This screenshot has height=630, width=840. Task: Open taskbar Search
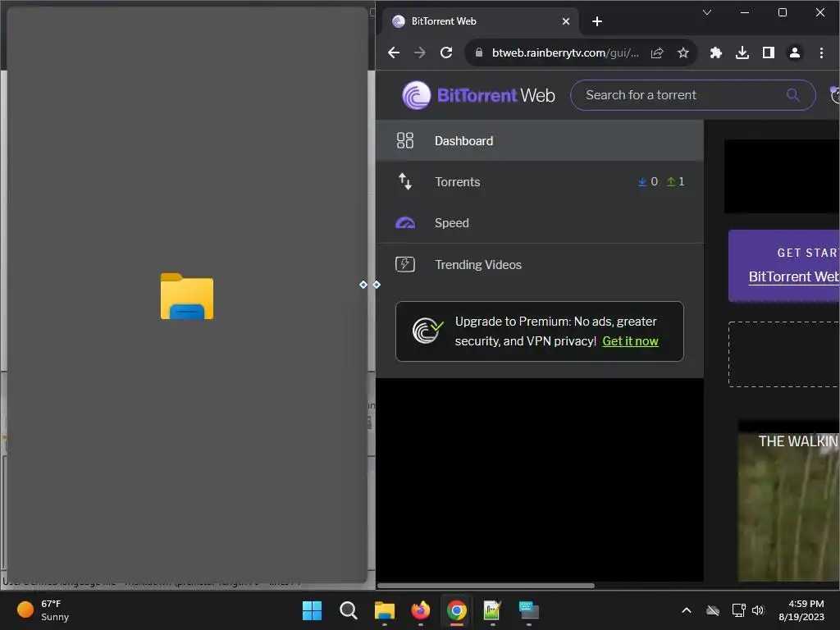[348, 610]
